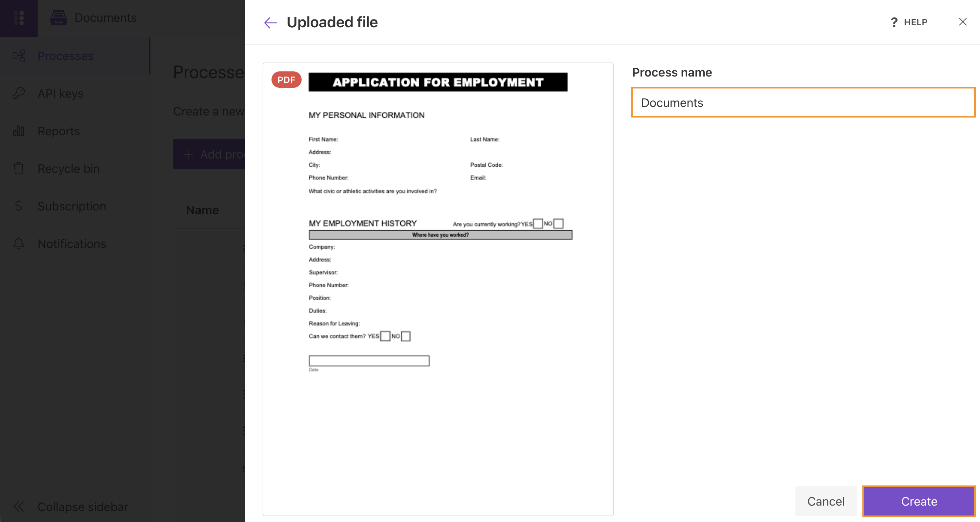Click APPLICATION FOR EMPLOYMENT title in preview
Image resolution: width=980 pixels, height=522 pixels.
[x=438, y=82]
